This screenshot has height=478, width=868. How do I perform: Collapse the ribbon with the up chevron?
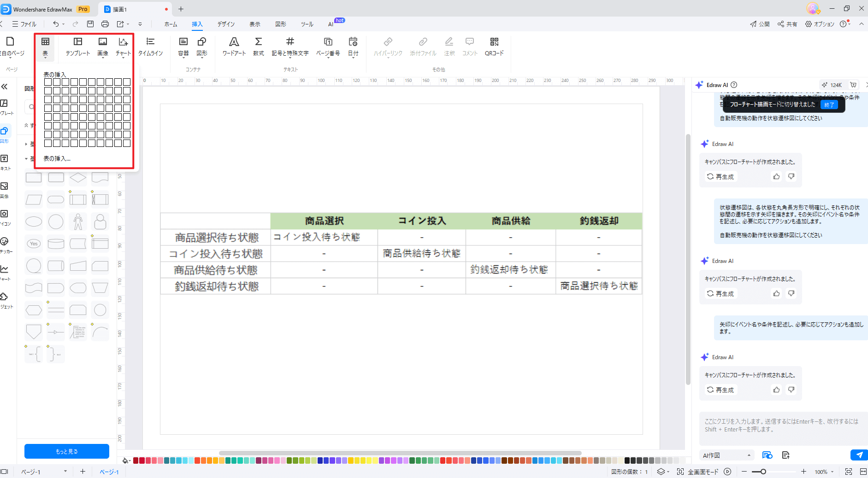click(x=861, y=24)
